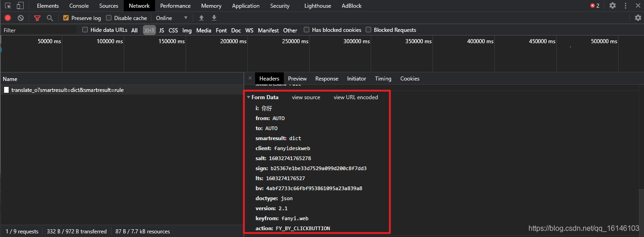Open network settings gear icon
The image size is (644, 237).
coord(638,18)
